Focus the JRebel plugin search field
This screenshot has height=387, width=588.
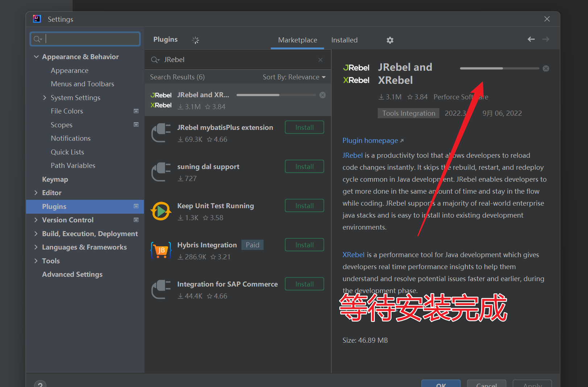tap(238, 60)
